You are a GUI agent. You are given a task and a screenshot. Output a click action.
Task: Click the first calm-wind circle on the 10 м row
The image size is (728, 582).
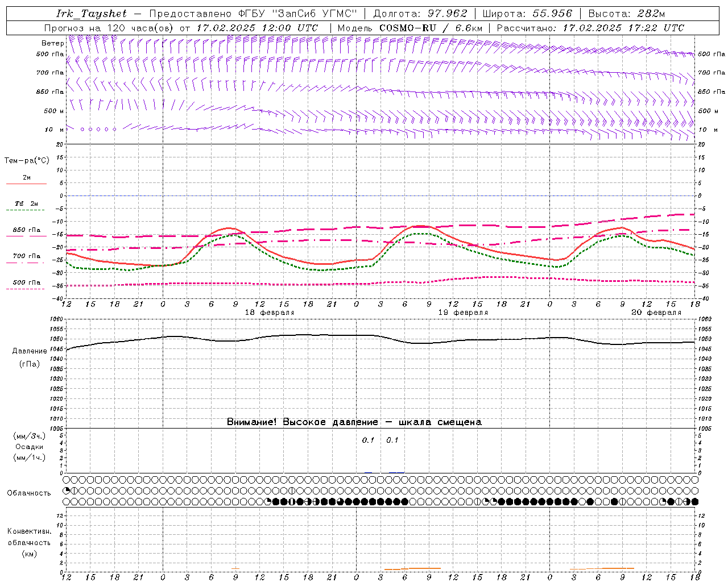click(x=82, y=130)
